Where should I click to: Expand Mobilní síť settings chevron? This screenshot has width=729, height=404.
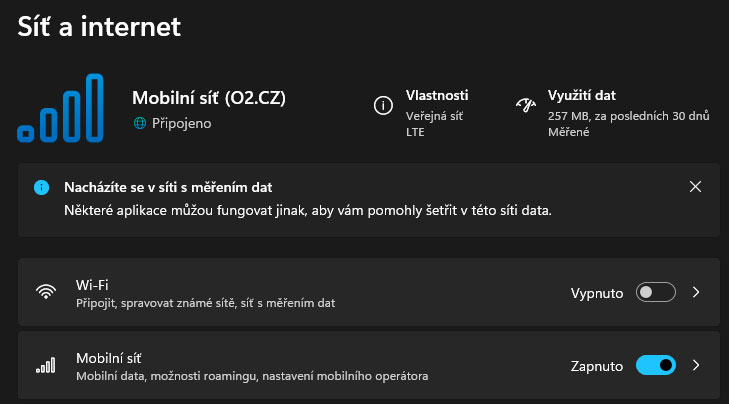click(x=696, y=365)
